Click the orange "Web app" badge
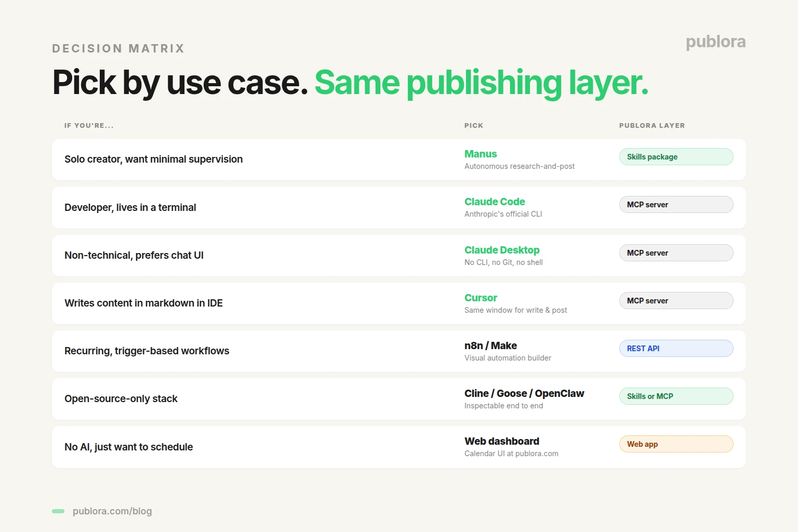Screen dimensions: 798x532 (676, 444)
